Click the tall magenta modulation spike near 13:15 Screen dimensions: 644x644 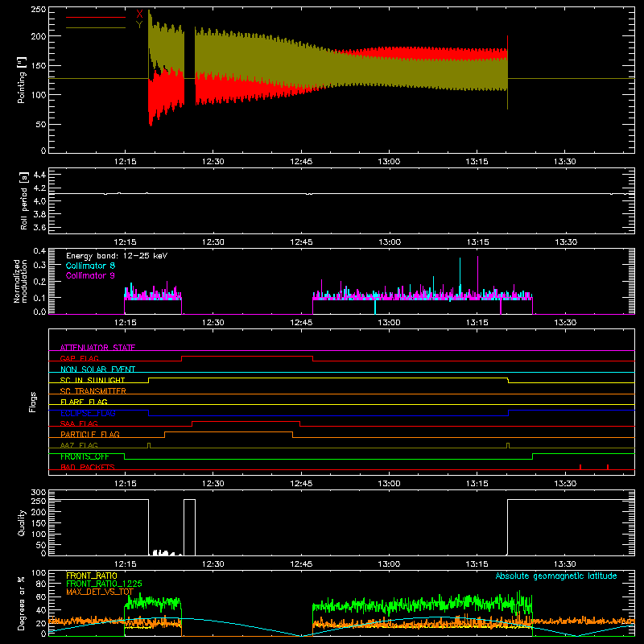click(x=477, y=275)
